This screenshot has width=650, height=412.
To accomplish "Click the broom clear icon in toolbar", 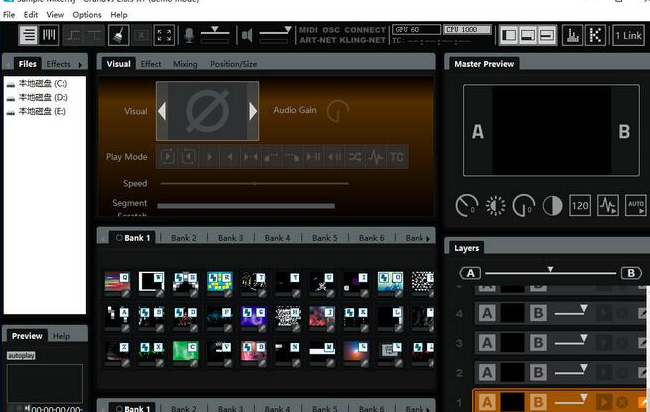I will click(119, 35).
